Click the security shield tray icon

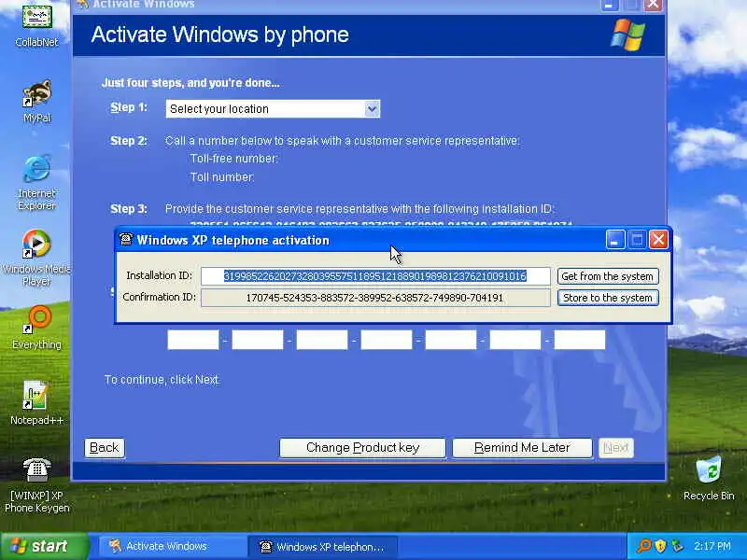660,546
